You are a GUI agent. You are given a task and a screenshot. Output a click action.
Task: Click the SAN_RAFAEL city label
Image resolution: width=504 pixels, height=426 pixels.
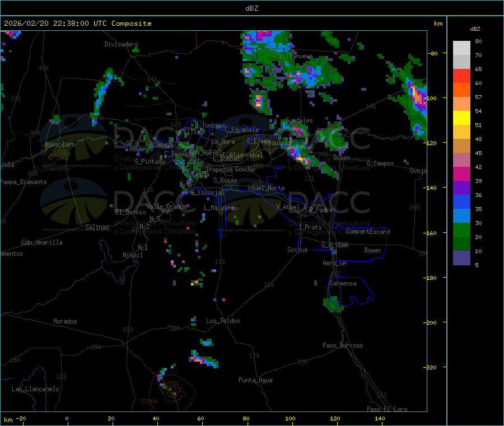click(x=205, y=153)
